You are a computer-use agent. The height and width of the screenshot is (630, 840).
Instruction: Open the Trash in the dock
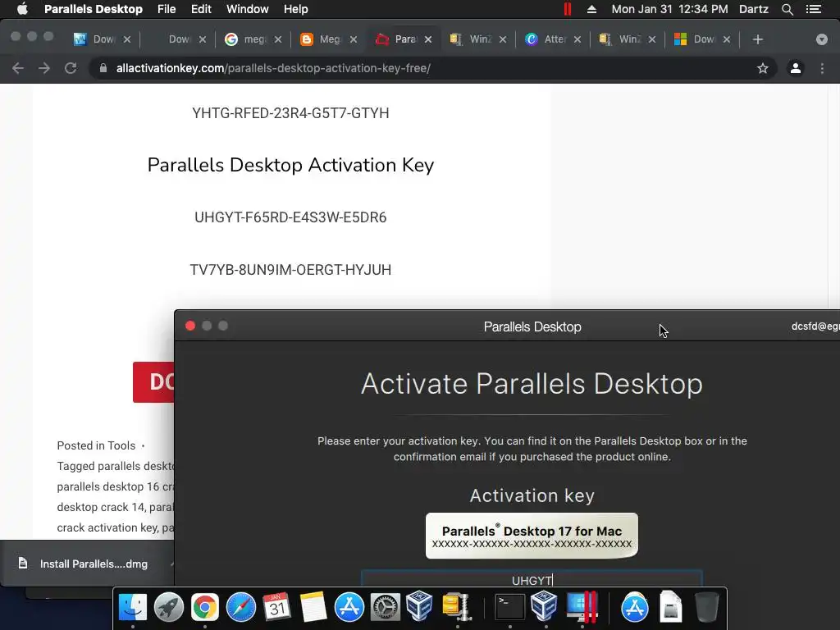click(706, 607)
